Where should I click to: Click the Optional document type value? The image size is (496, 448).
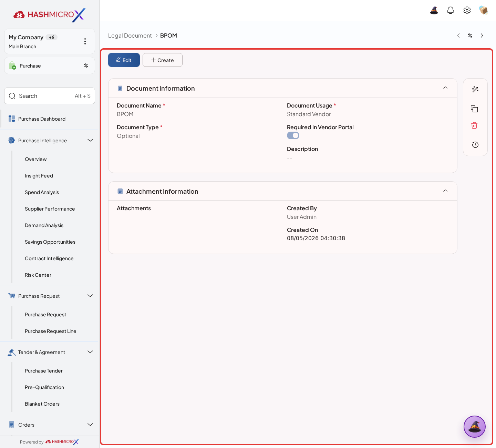(128, 136)
